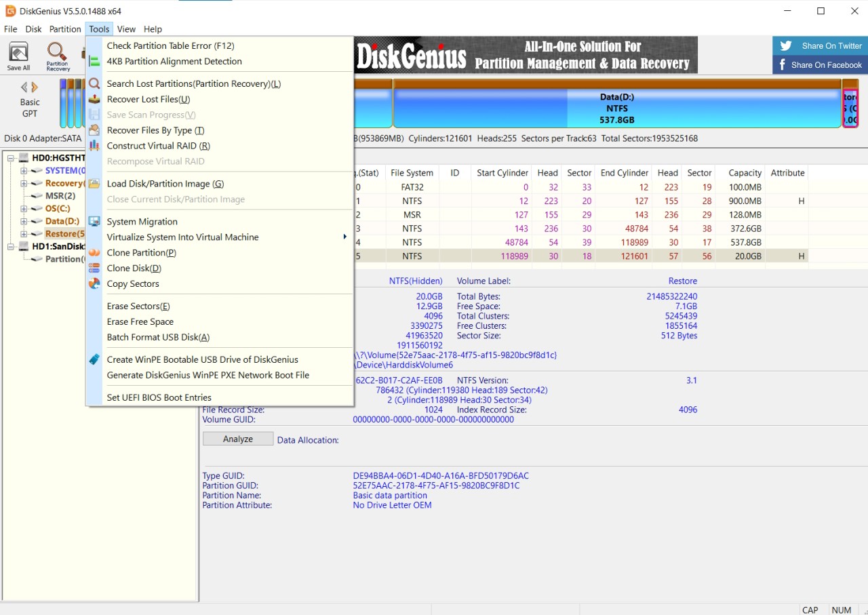
Task: Choose Set UEFI BIOS Boot Entries
Action: [x=220, y=397]
